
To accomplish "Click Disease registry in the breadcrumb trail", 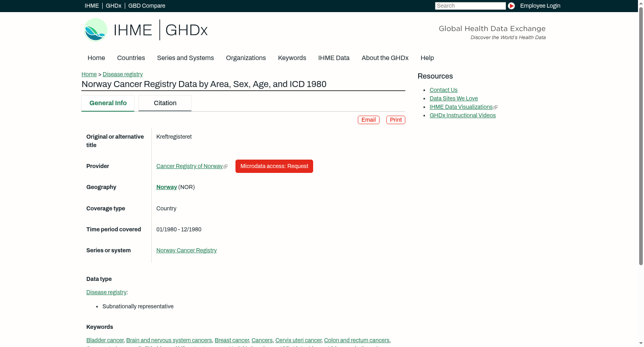I will [x=123, y=75].
